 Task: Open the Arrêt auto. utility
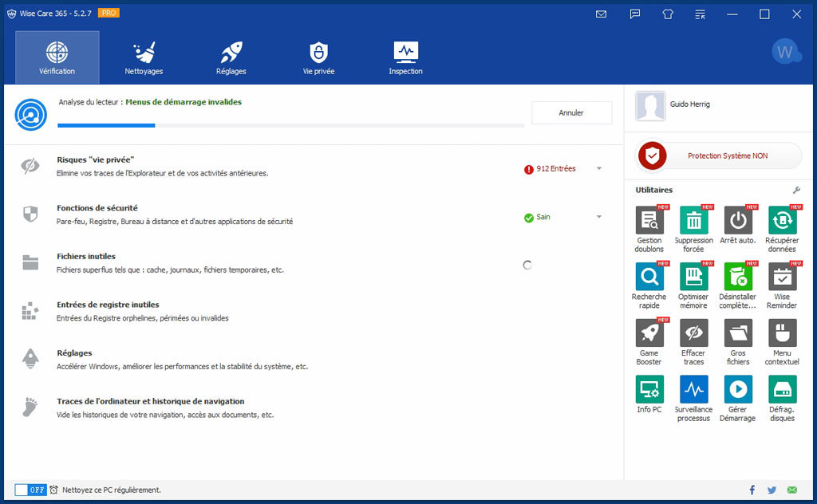[738, 220]
